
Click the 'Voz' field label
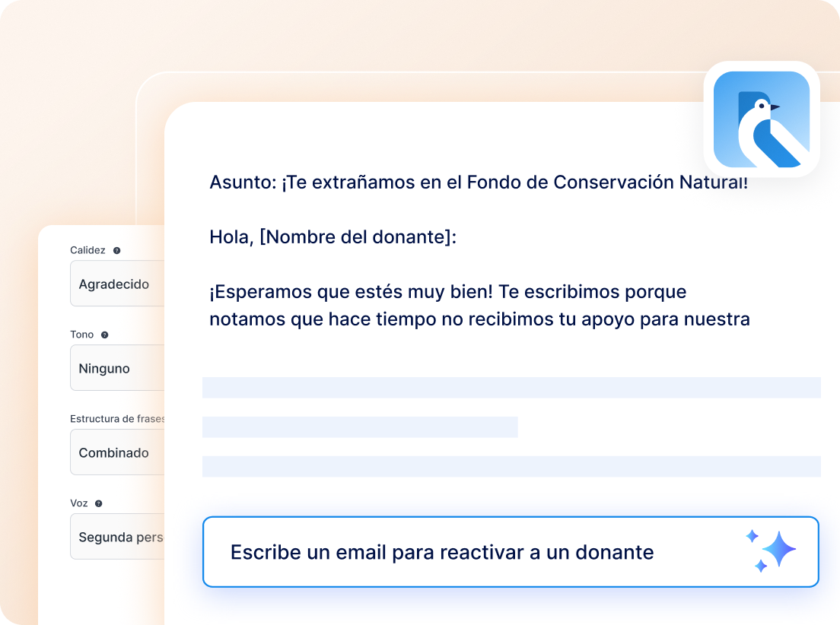[x=79, y=503]
